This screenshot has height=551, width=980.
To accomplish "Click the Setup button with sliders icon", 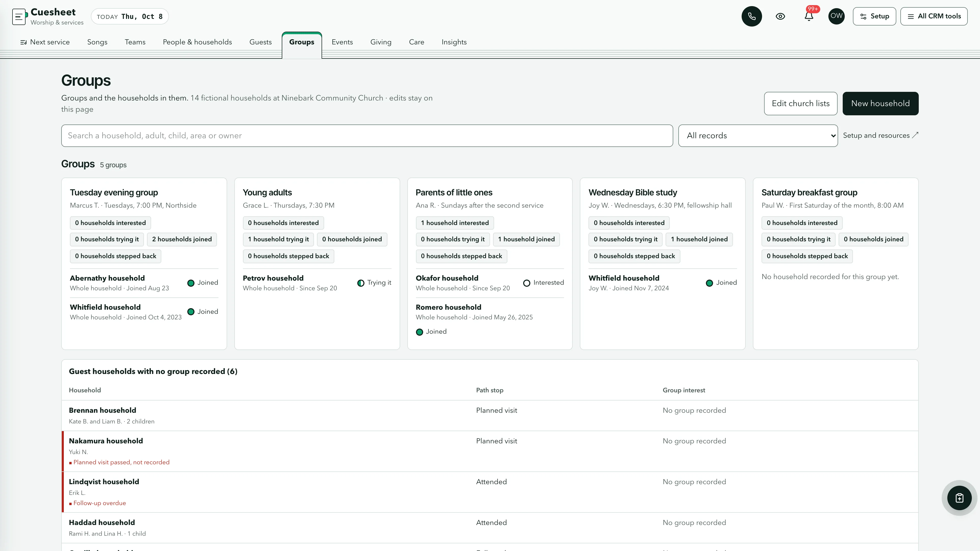I will [x=874, y=16].
